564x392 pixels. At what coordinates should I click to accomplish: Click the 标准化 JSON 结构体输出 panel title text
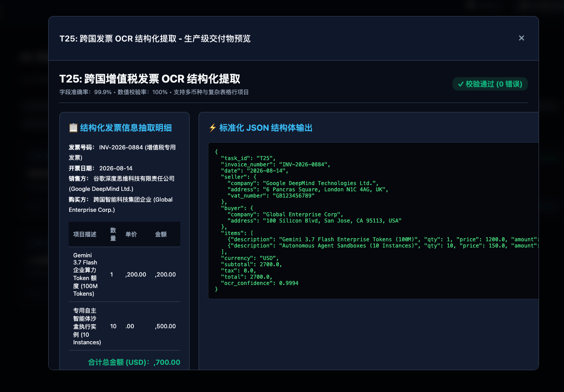[x=266, y=128]
